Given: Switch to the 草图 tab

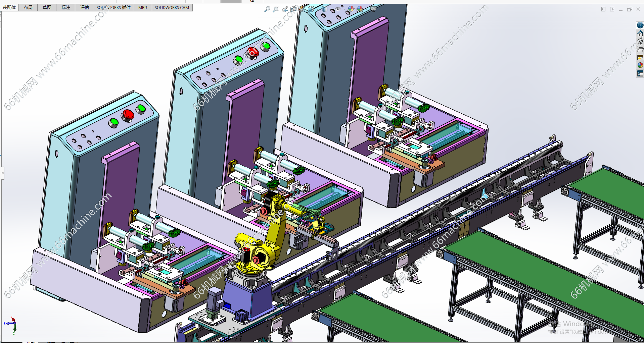Looking at the screenshot, I should pyautogui.click(x=47, y=7).
